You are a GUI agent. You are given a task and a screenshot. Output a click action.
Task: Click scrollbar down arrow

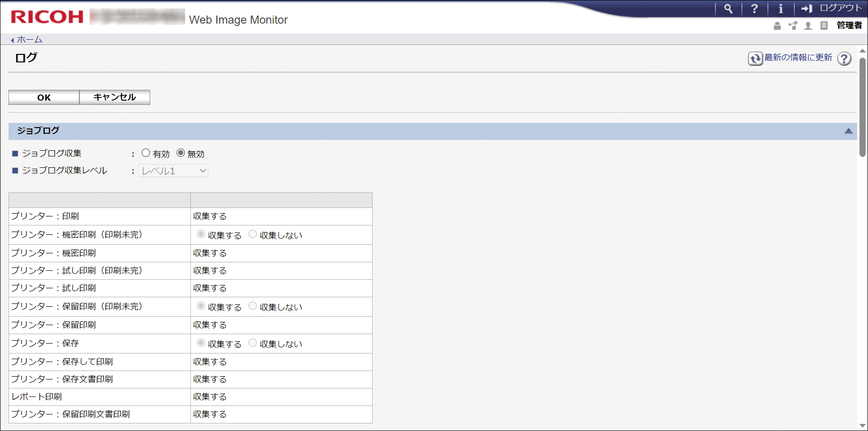(862, 426)
